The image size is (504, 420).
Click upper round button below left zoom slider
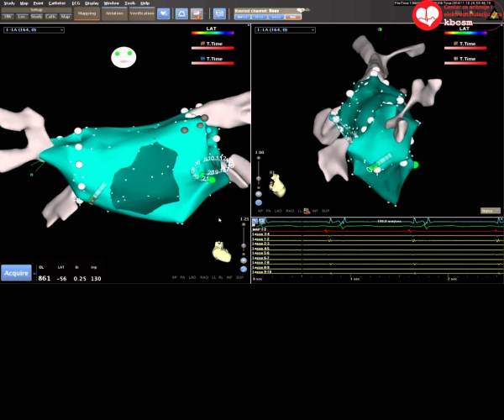coord(244,260)
